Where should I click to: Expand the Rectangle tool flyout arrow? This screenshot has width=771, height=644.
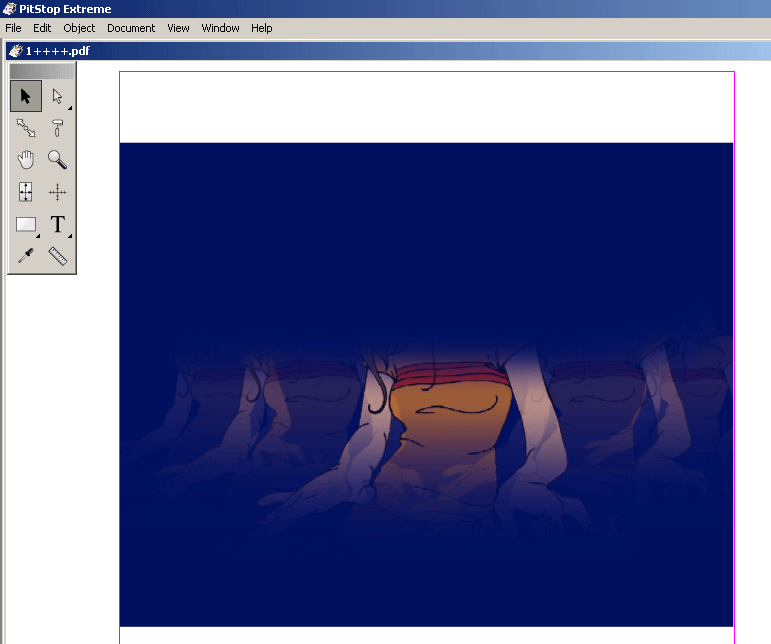coord(38,236)
